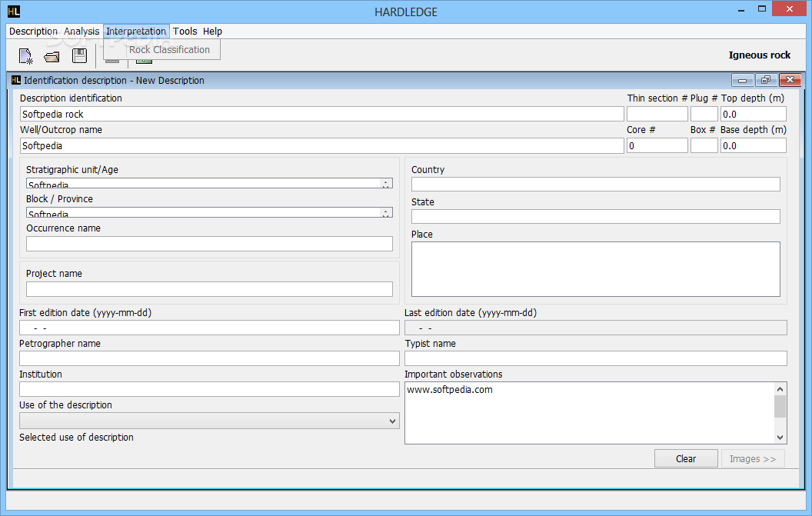Click the Core # field
812x516 pixels.
(x=657, y=145)
